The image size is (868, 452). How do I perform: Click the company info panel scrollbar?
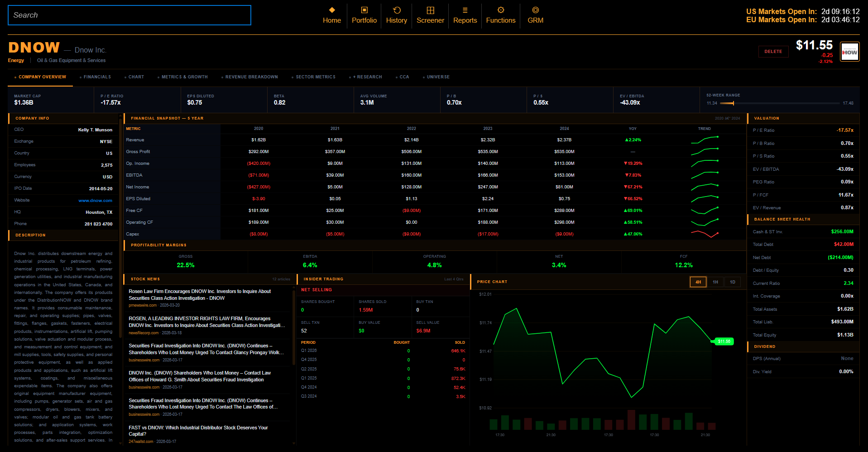click(120, 229)
